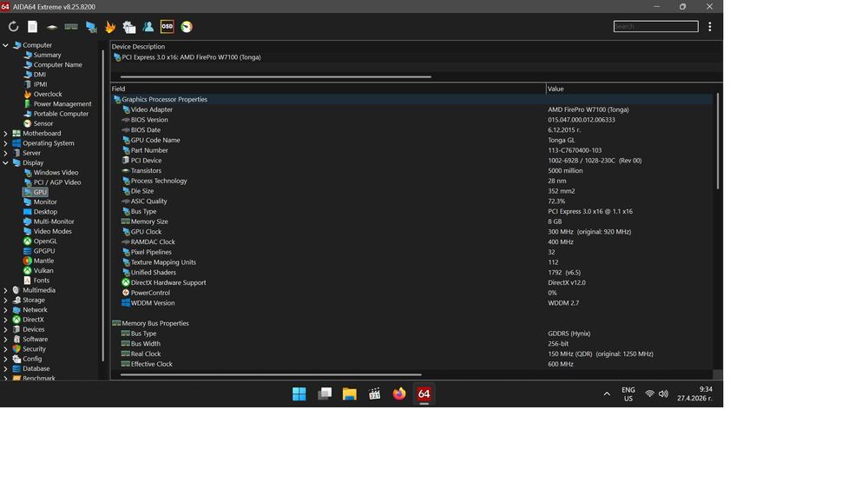The width and height of the screenshot is (868, 489).
Task: Click the Value column header
Action: (x=634, y=89)
